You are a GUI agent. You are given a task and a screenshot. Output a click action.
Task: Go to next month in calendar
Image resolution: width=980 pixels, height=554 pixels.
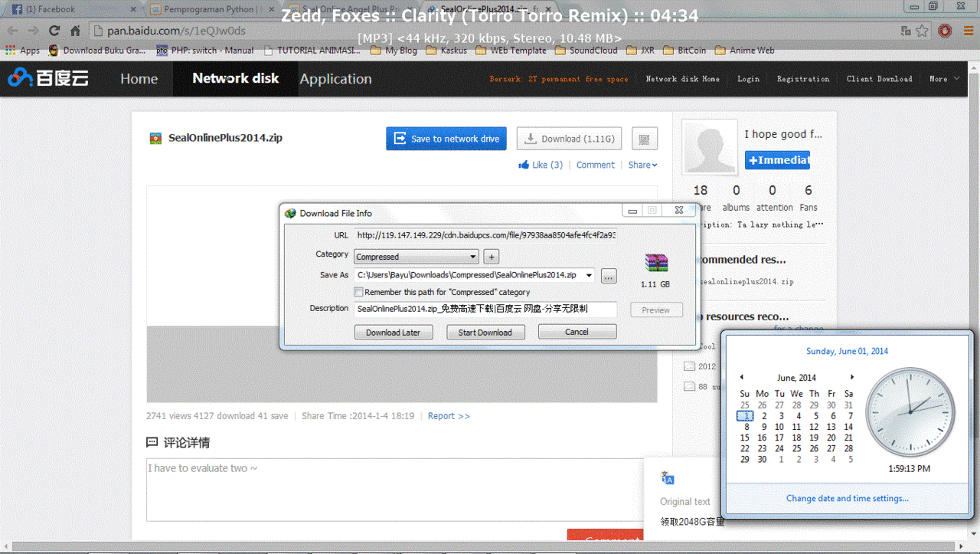pos(852,378)
